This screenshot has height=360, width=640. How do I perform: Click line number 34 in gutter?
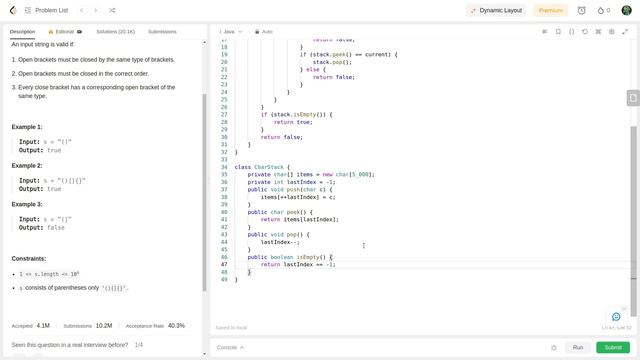224,167
